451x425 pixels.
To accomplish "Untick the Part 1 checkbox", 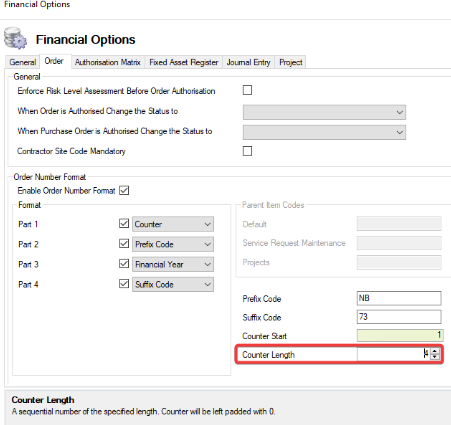I will point(124,223).
